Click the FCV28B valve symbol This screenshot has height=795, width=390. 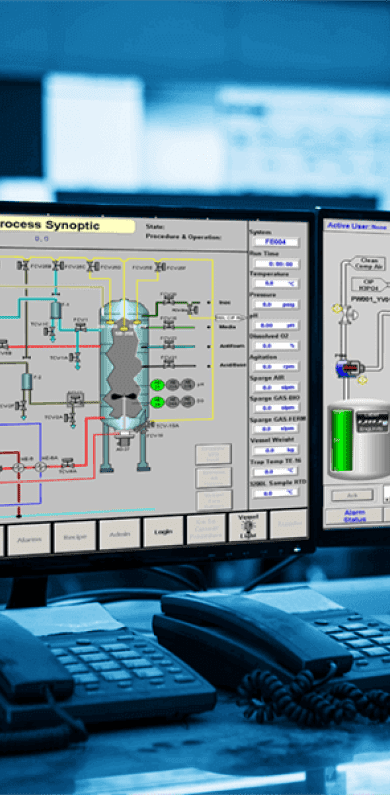23,265
